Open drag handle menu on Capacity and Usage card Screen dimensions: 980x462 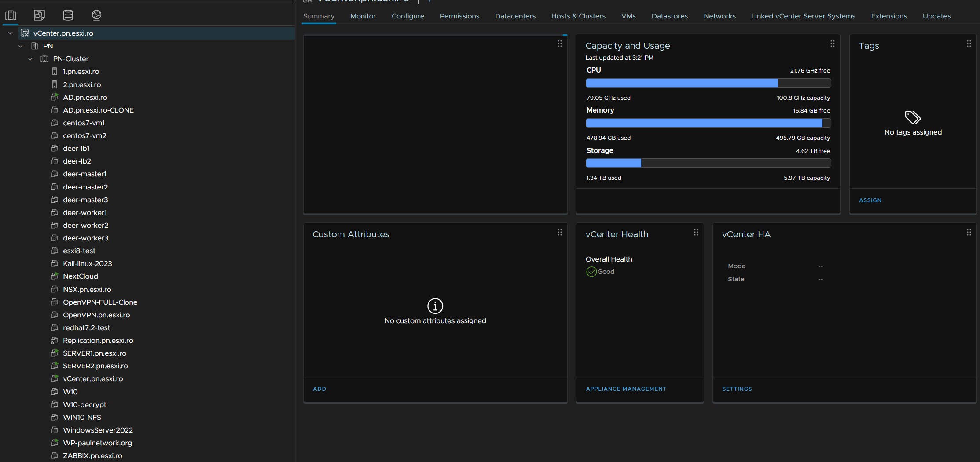coord(832,44)
